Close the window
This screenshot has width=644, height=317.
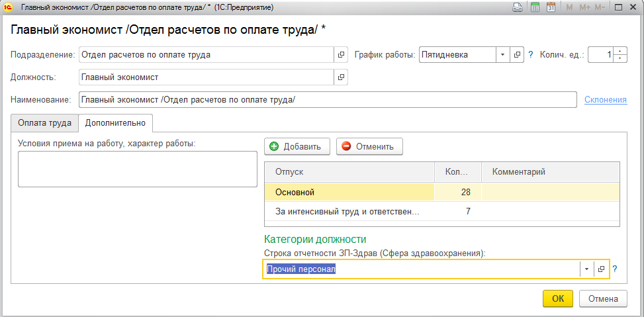click(x=633, y=7)
